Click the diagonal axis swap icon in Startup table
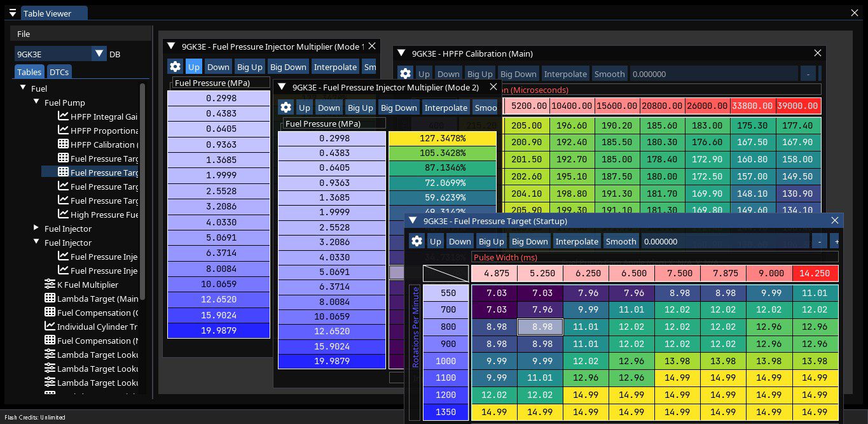Viewport: 868px width, 424px height. tap(446, 274)
